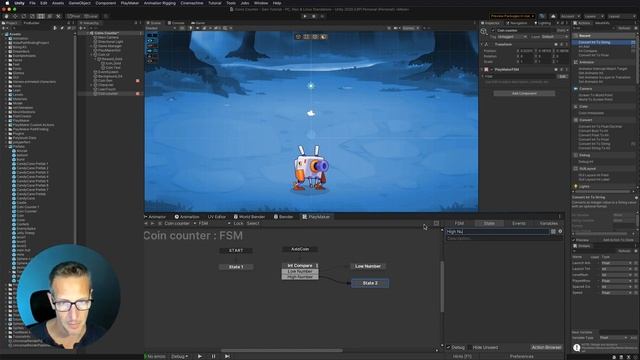Open the GameObject menu

[80, 3]
